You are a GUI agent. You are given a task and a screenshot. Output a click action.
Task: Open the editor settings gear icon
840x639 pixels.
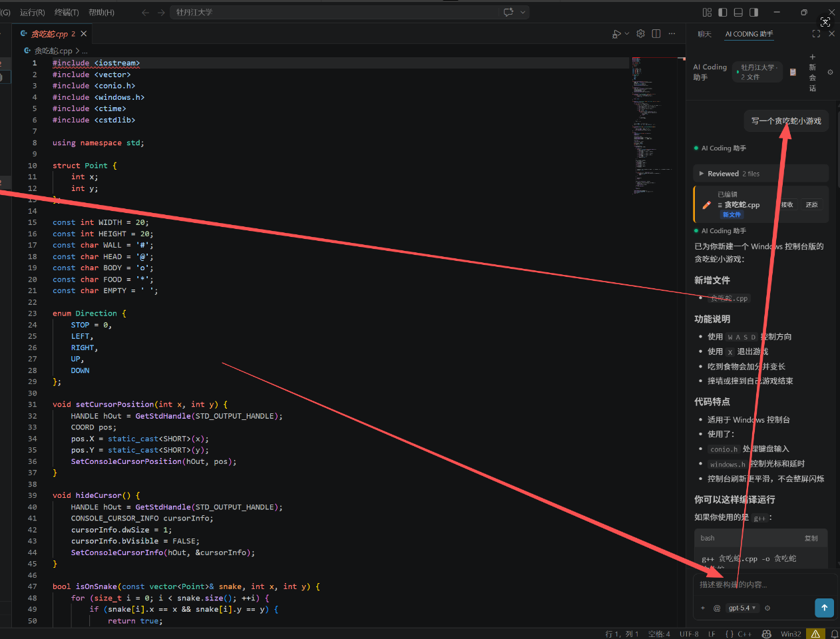[640, 34]
